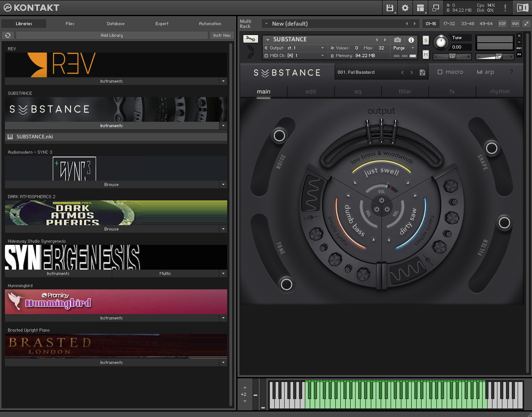Click the rack minimize arrows icon

coord(526,24)
